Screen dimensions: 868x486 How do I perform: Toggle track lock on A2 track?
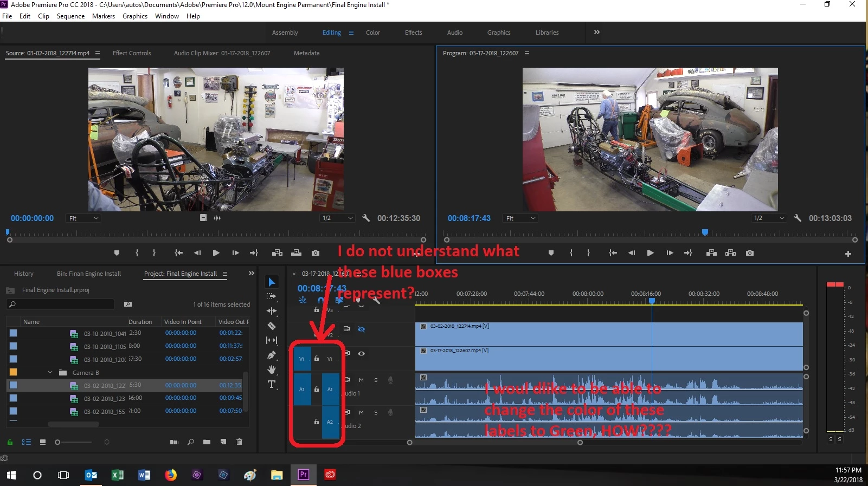[x=317, y=422]
